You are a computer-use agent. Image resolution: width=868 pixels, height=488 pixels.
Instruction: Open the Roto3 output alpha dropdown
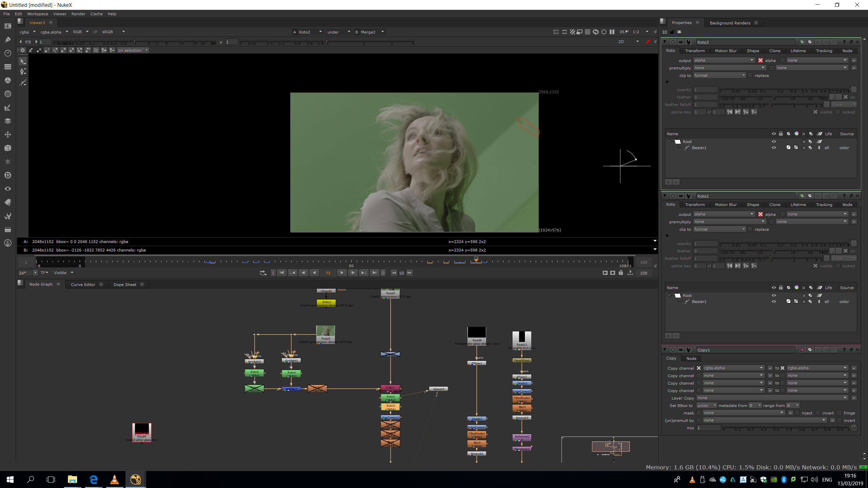click(x=724, y=60)
